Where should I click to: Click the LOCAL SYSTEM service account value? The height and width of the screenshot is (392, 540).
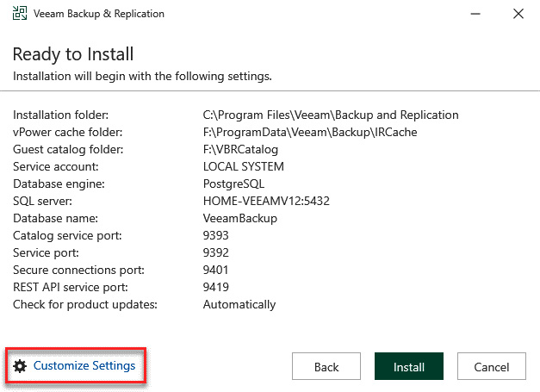pyautogui.click(x=243, y=166)
